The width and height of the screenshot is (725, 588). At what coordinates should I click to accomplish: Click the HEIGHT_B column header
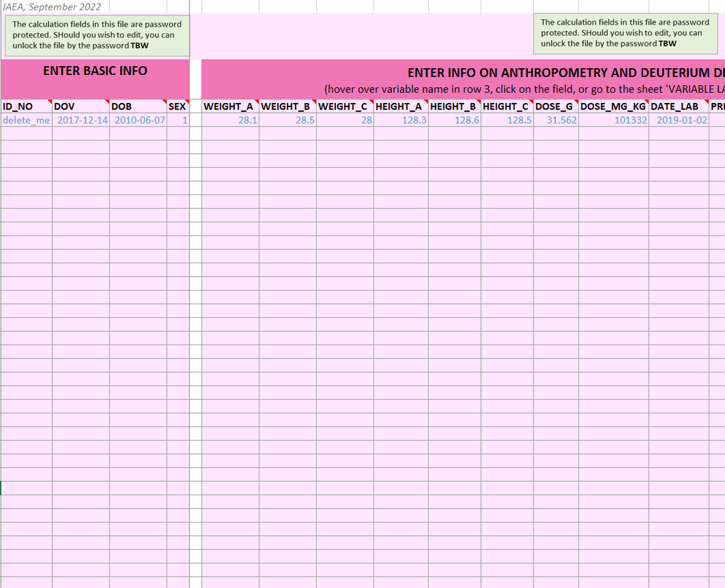coord(454,107)
